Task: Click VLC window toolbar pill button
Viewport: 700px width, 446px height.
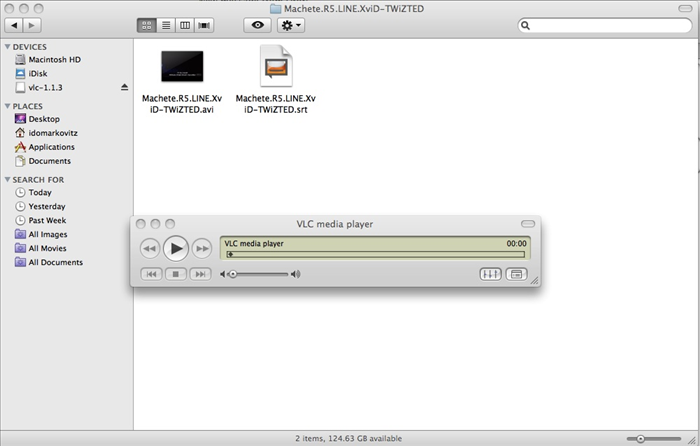Action: click(x=528, y=223)
